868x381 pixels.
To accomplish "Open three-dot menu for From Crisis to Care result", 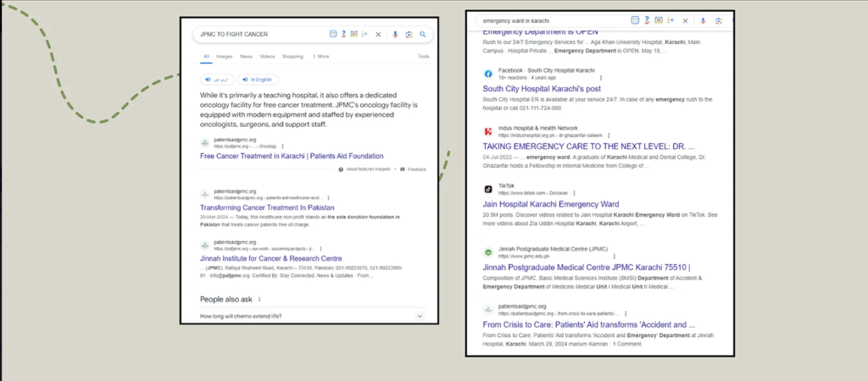I will pos(626,313).
